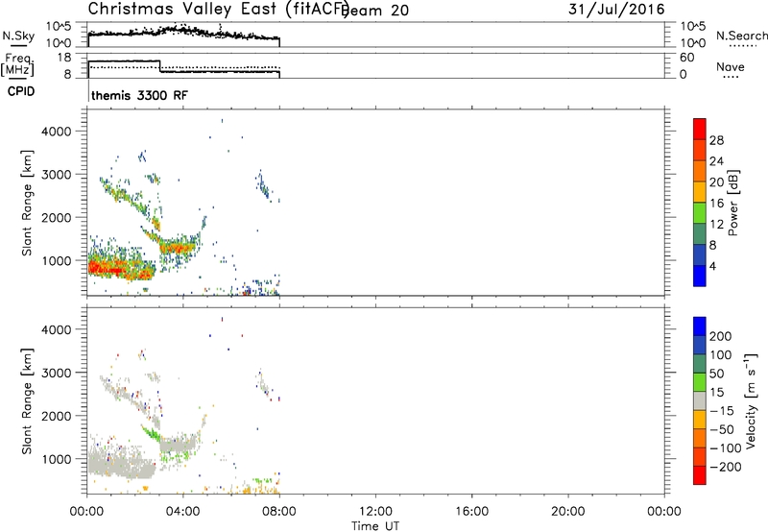Click the 'Beam 20' label
The width and height of the screenshot is (768, 532).
(375, 11)
